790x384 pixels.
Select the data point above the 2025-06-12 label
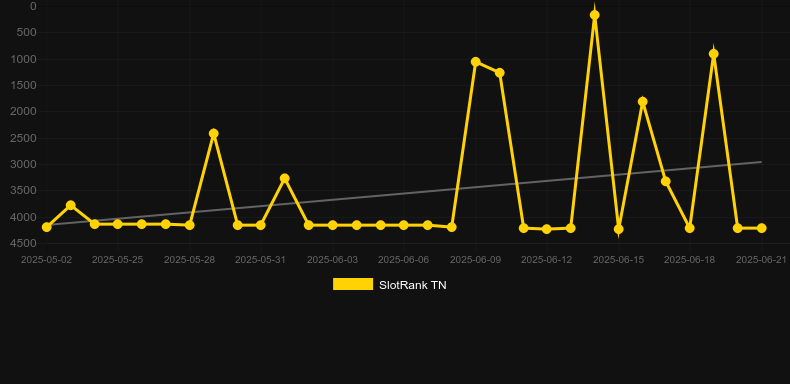[x=547, y=229]
